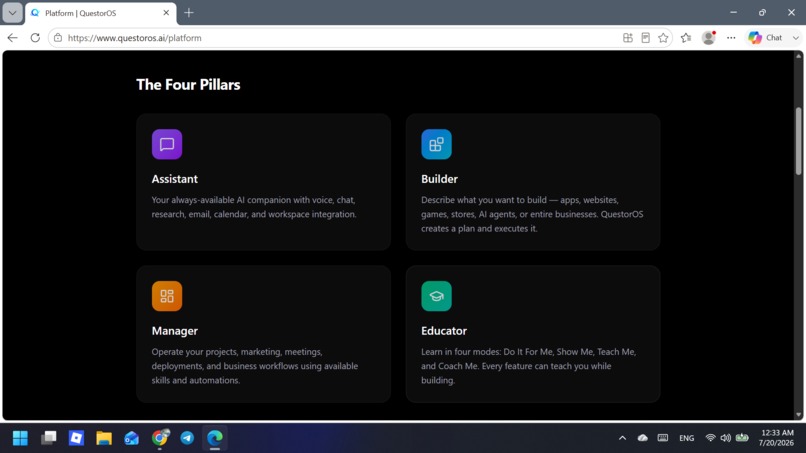Viewport: 806px width, 453px height.
Task: Open the blue square app on taskbar
Action: click(76, 438)
